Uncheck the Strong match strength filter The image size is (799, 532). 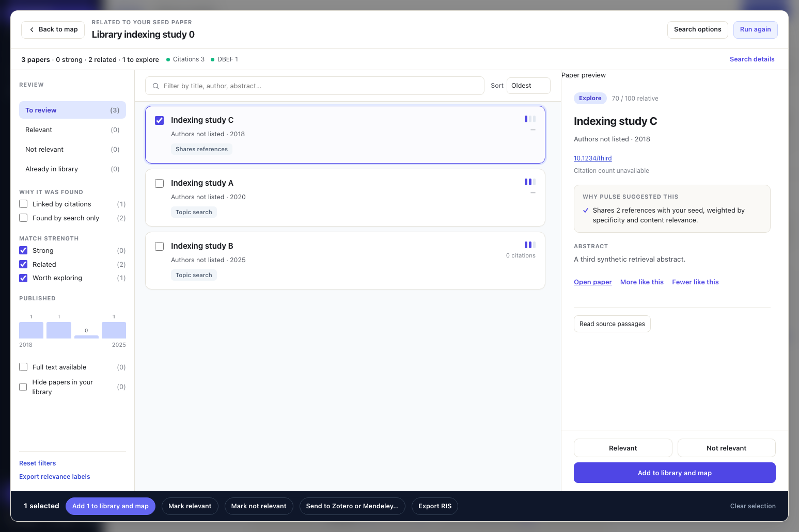(23, 250)
